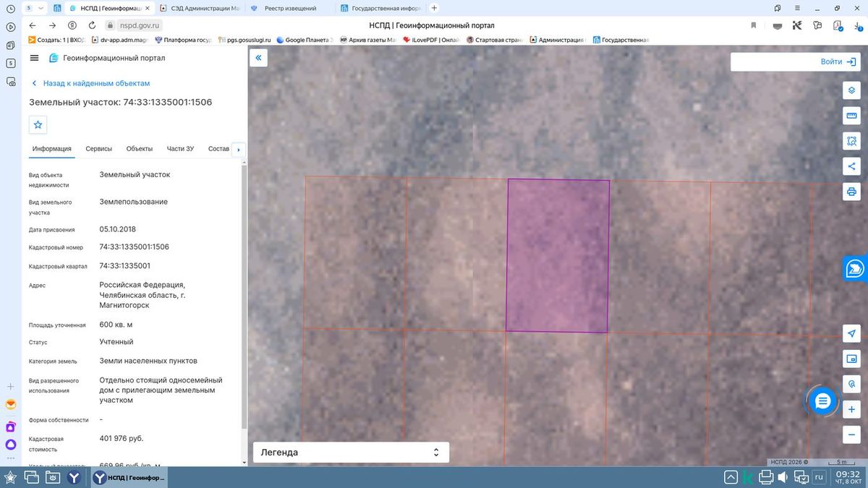This screenshot has height=488, width=868.
Task: Activate the area search tool
Action: [x=851, y=141]
